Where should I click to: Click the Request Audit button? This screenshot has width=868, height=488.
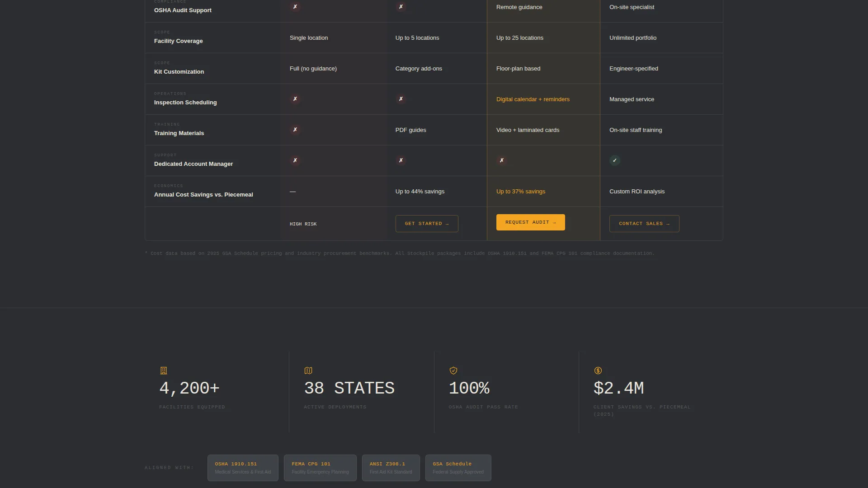[x=530, y=222]
